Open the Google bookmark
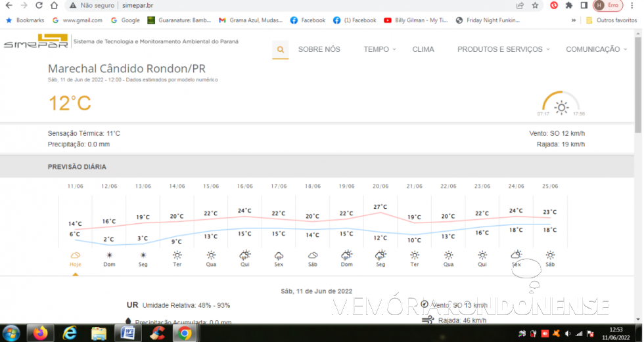 [126, 20]
